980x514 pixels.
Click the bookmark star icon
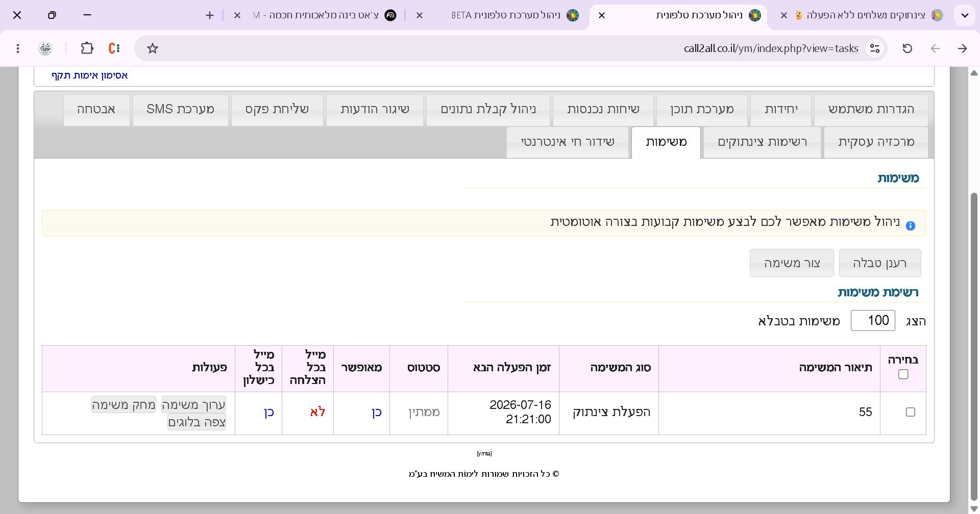[x=153, y=48]
